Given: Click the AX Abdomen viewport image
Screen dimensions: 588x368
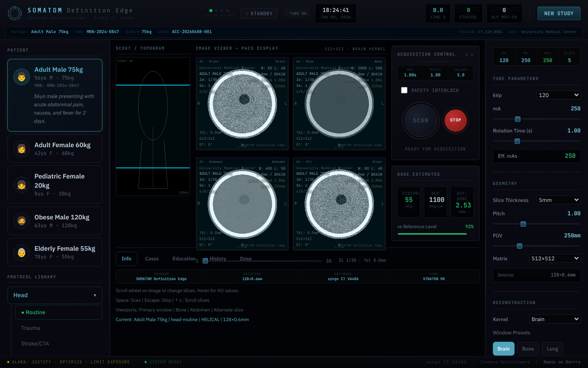Looking at the screenshot, I should 242,204.
